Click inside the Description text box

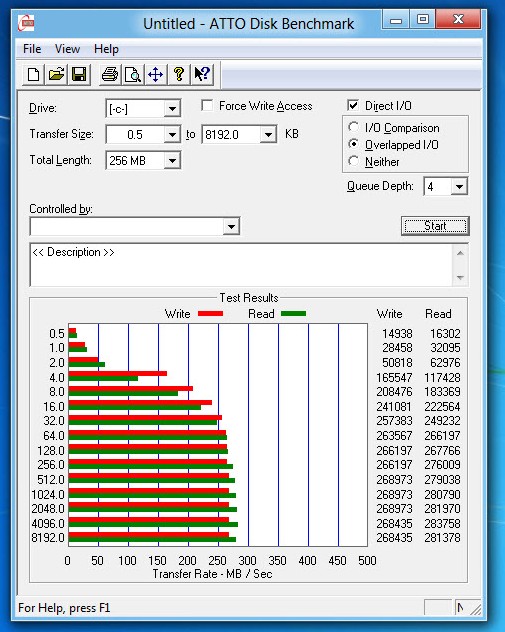coord(241,265)
